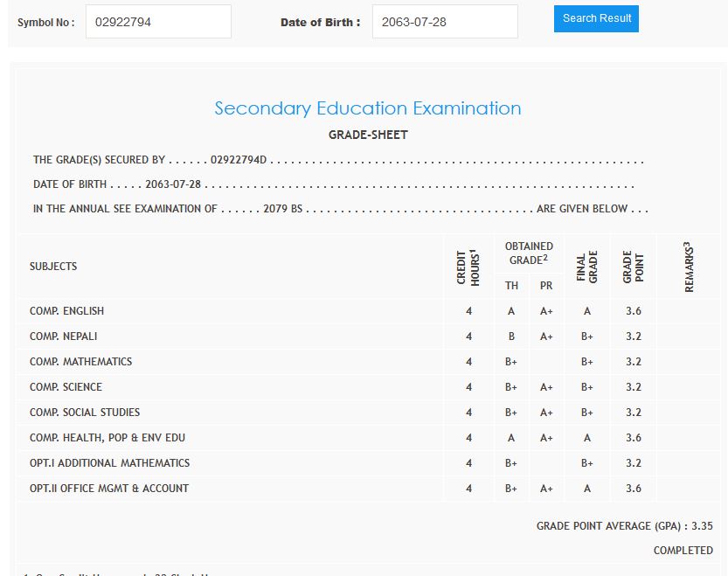Select the COMP. ENGLISH subject name
This screenshot has width=728, height=576.
coord(66,311)
